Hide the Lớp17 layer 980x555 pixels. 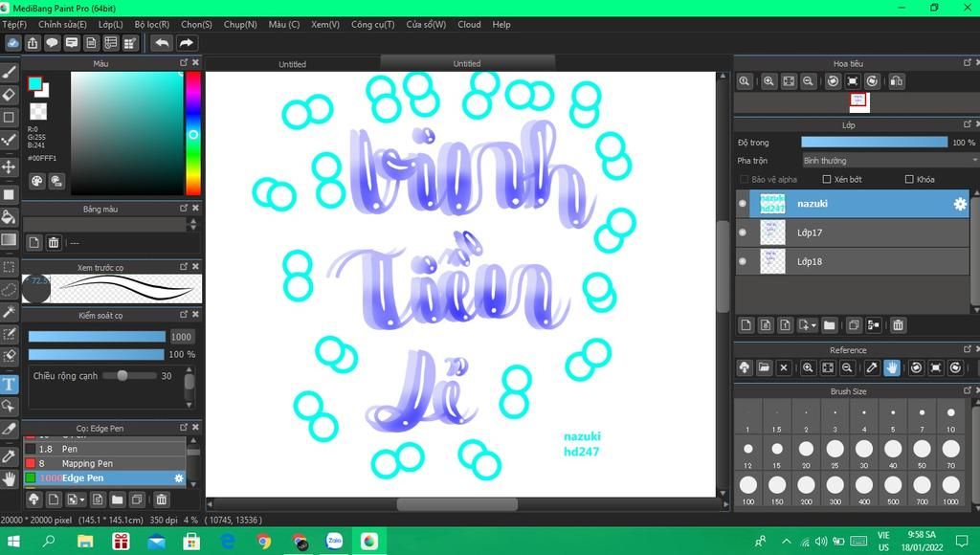point(743,233)
